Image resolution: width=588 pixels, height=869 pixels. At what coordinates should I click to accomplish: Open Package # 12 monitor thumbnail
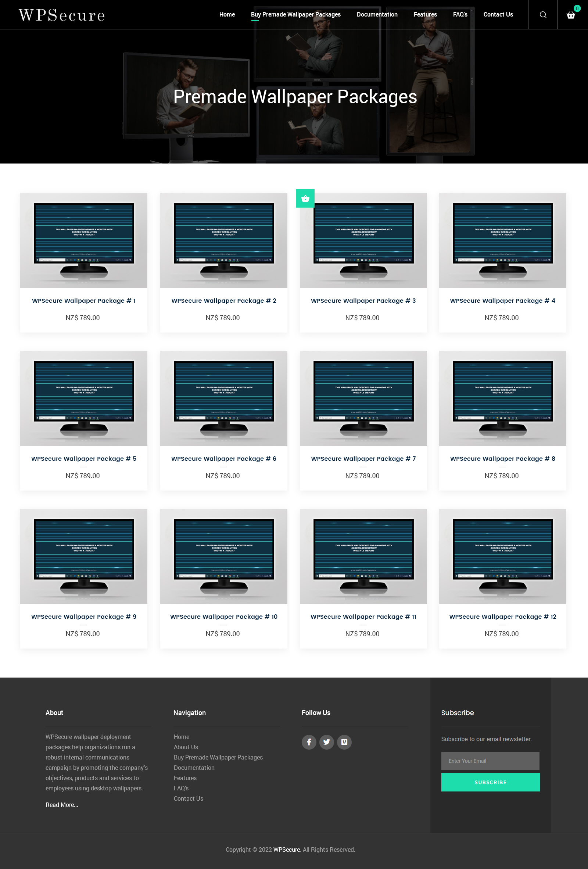[503, 556]
